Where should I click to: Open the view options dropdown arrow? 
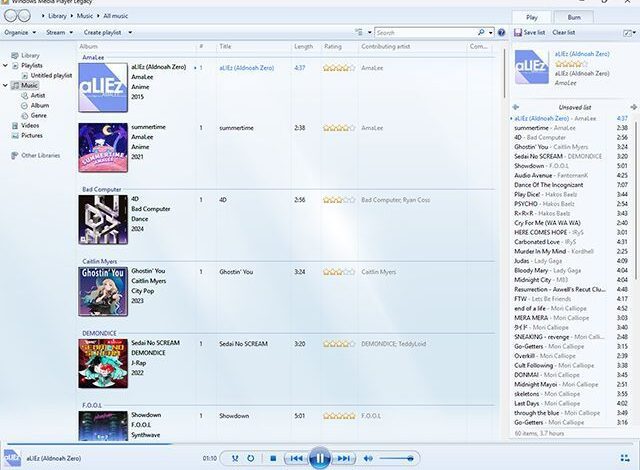(369, 32)
